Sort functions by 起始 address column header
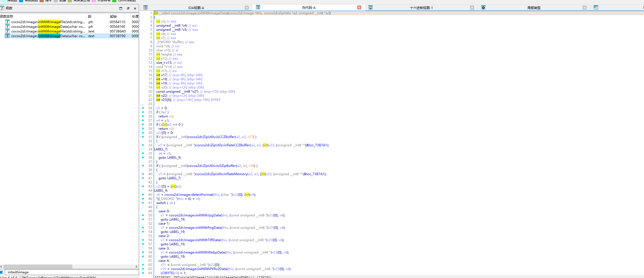 click(113, 16)
